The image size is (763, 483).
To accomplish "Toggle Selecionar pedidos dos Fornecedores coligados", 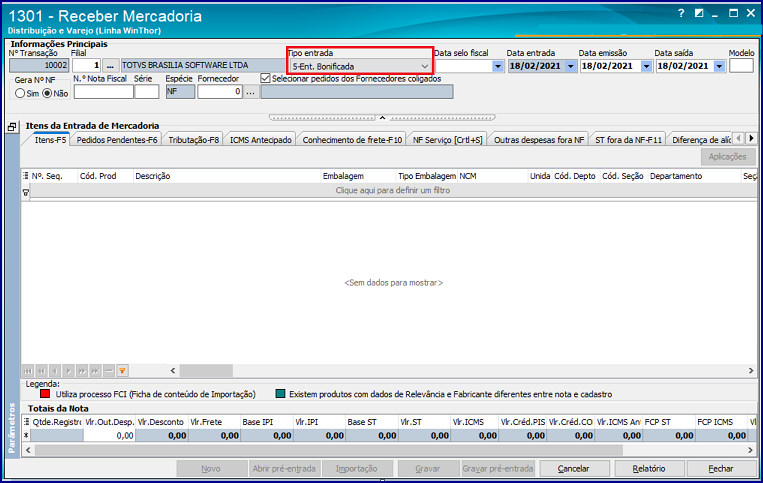I will pyautogui.click(x=265, y=78).
